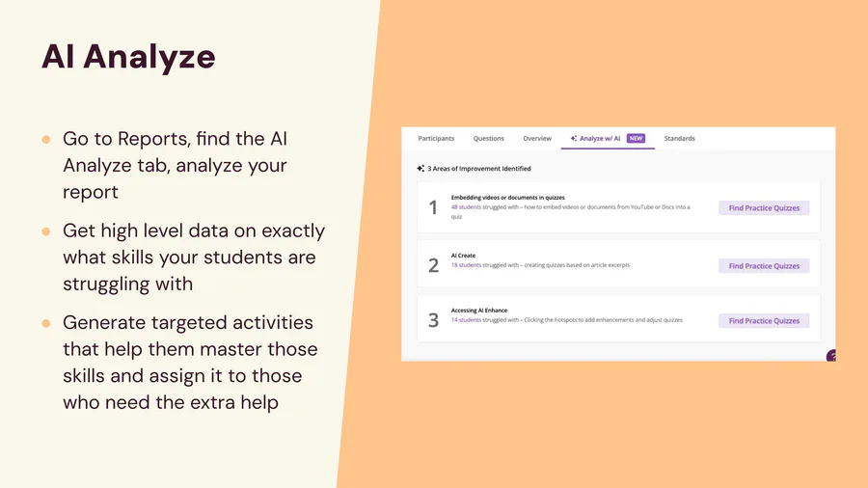Click the number 1 rank on first card
Viewport: 868px width, 488px height.
point(433,207)
